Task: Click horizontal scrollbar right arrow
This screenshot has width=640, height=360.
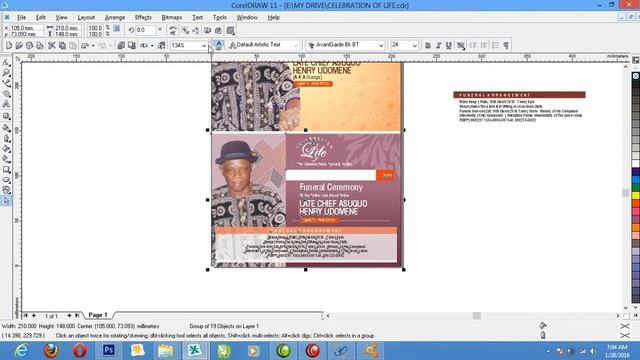Action: click(618, 316)
